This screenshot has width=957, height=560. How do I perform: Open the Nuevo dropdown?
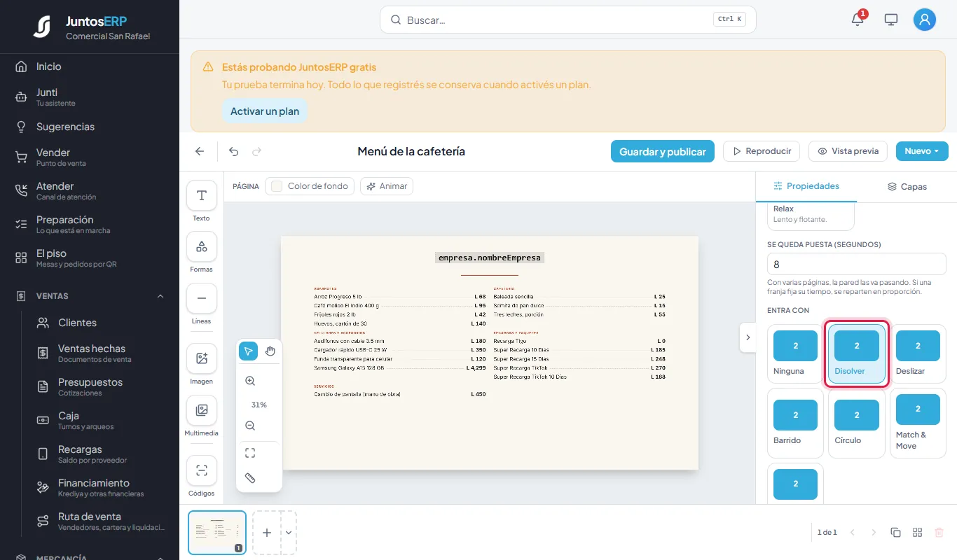tap(922, 151)
